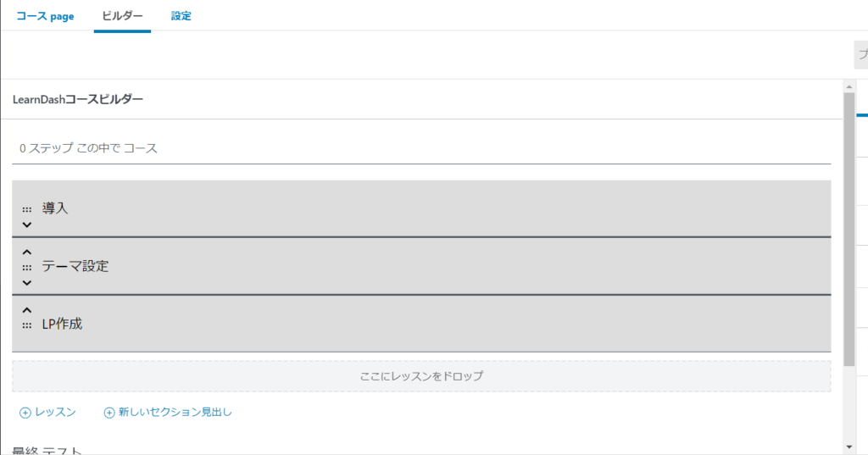868x455 pixels.
Task: Click the ここにレッスンをドロップ drop zone
Action: [421, 376]
